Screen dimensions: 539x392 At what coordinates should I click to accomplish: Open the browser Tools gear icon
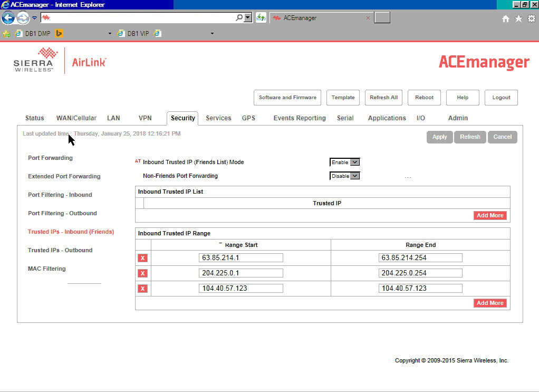[x=531, y=18]
